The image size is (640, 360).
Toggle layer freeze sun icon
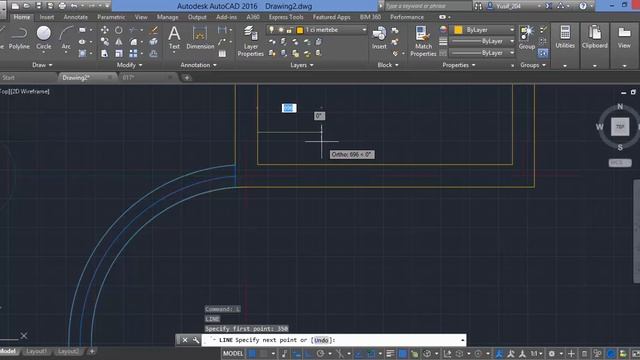281,30
